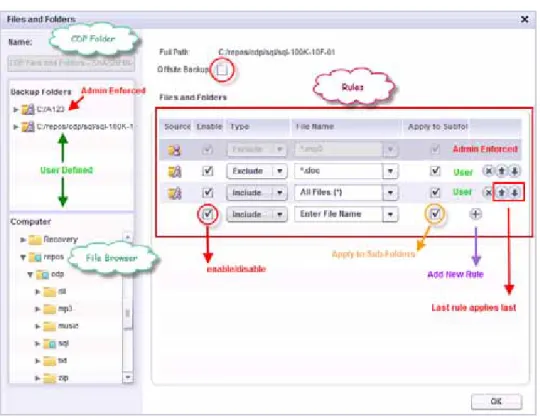Click the Enter File Name input field
Viewport: 540px width, 420px height.
339,214
